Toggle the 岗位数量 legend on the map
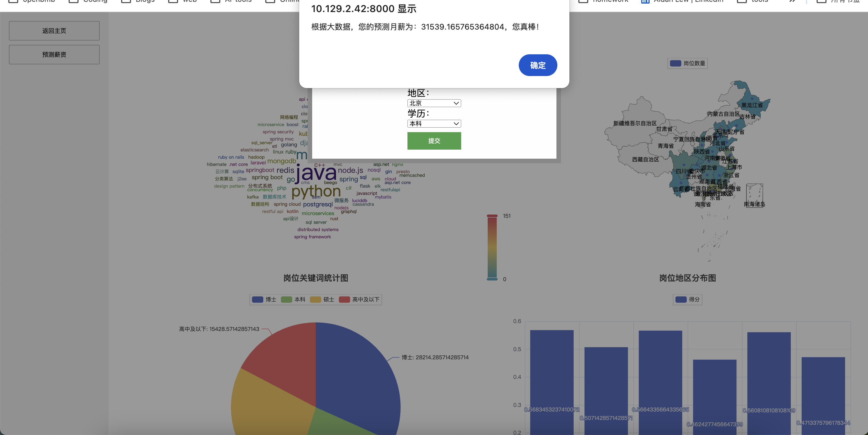The height and width of the screenshot is (435, 868). tap(687, 63)
